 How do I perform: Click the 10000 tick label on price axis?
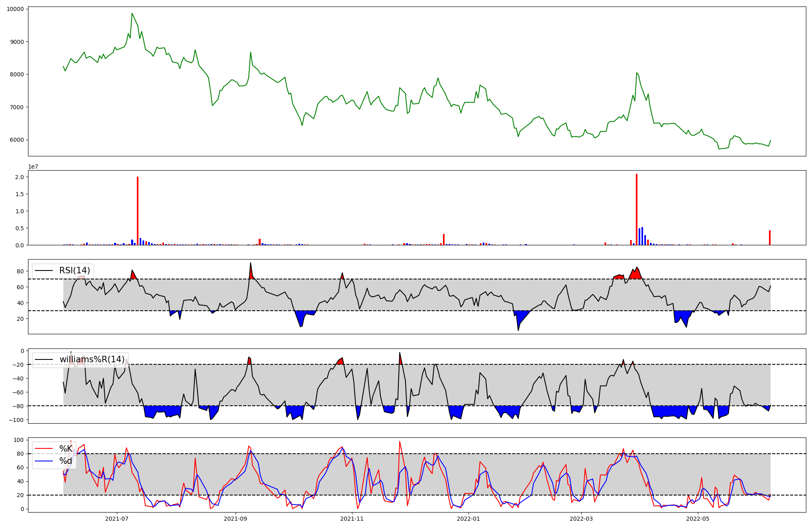pos(15,9)
